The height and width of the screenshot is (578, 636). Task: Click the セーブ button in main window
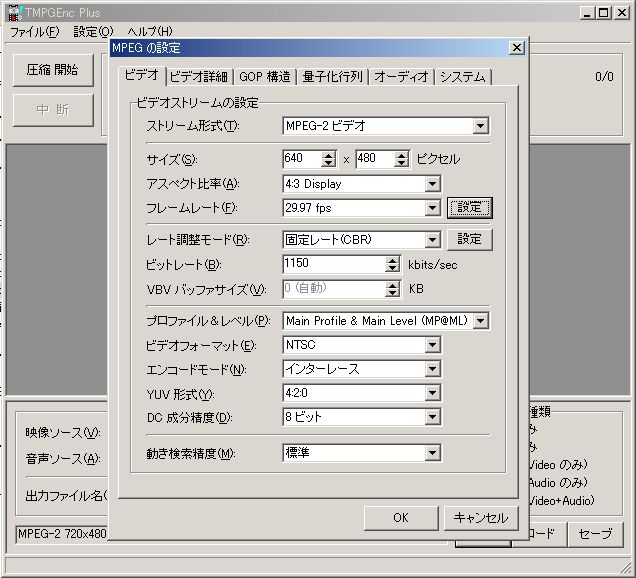[x=595, y=534]
